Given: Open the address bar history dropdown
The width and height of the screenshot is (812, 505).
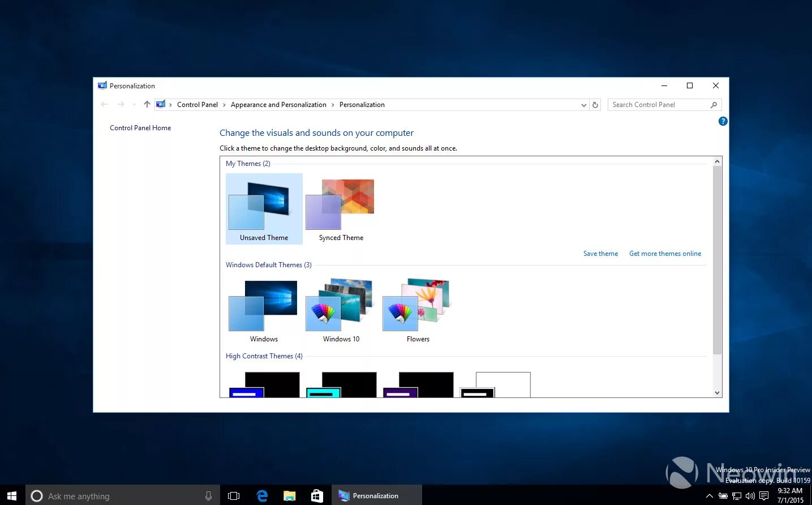Looking at the screenshot, I should [584, 105].
